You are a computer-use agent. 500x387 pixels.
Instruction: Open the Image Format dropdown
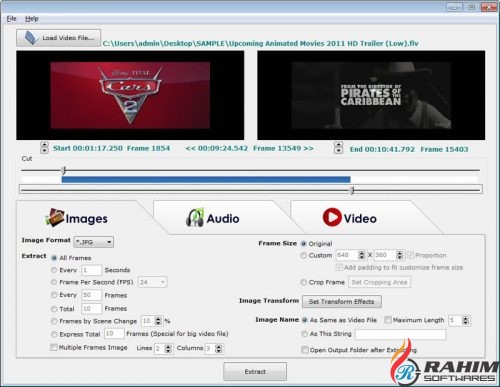coord(94,242)
